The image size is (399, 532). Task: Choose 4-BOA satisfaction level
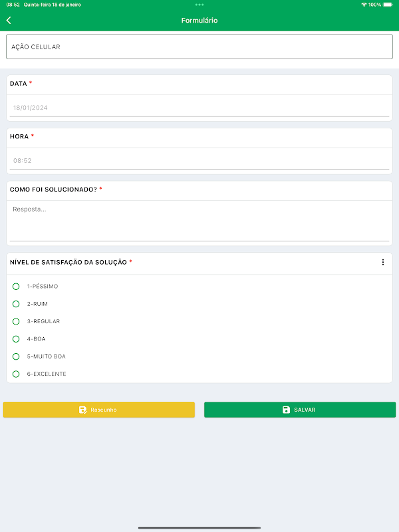point(16,339)
